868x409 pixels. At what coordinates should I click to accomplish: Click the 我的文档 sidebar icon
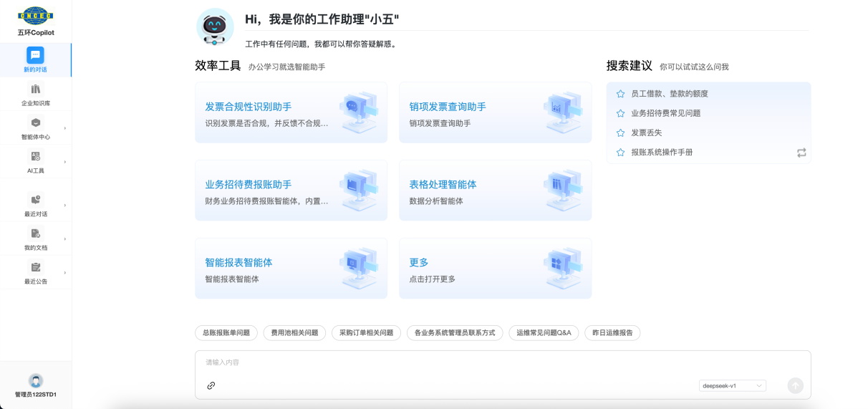tap(35, 234)
